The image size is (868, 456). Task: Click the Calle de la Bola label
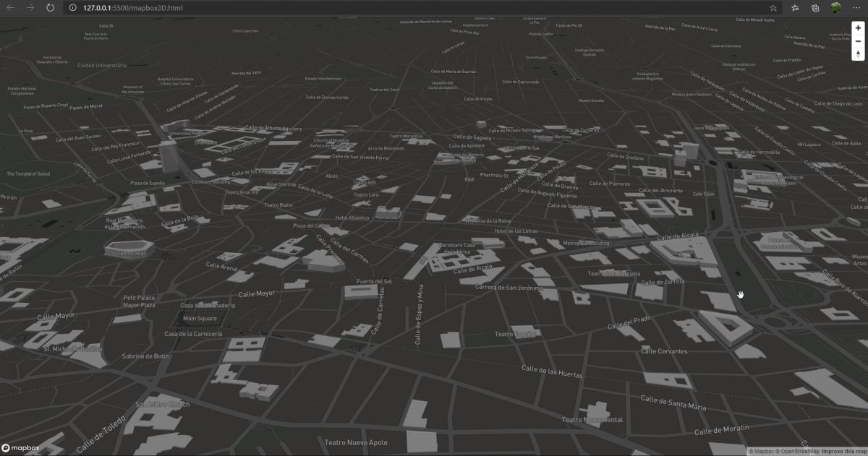(x=180, y=220)
